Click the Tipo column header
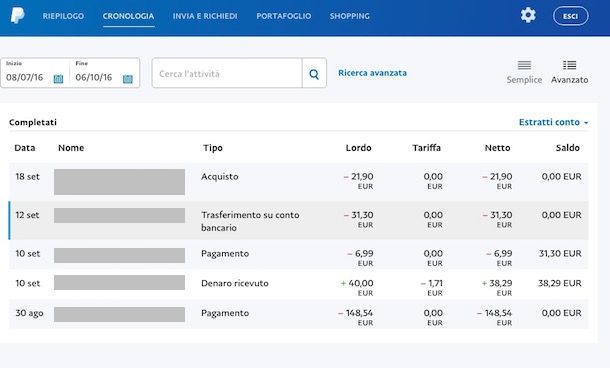Screen dimensions: 610x368 [x=213, y=148]
